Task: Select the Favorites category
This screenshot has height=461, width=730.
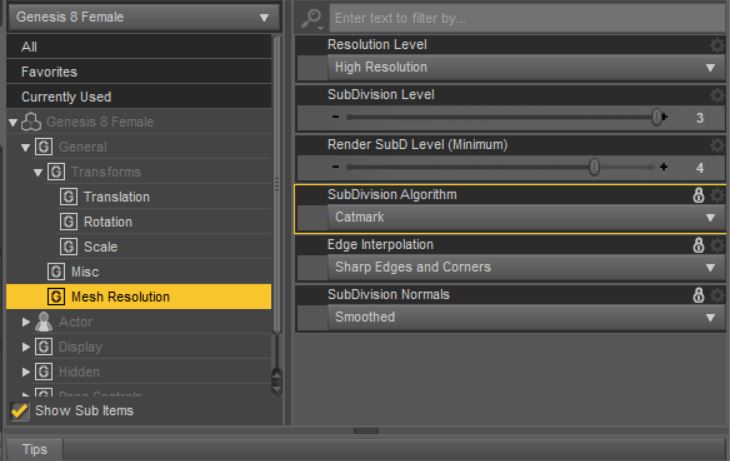Action: [x=139, y=72]
